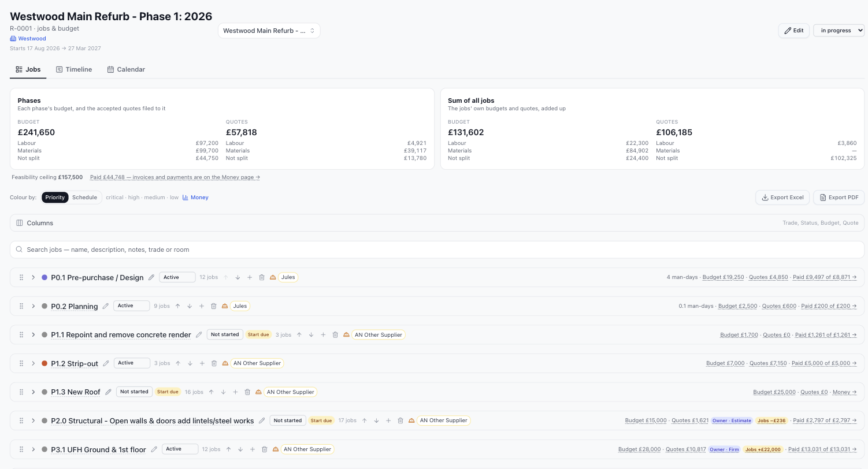Add a job to P1.2 Strip-out
Viewport: 868px width, 469px height.
coord(202,363)
